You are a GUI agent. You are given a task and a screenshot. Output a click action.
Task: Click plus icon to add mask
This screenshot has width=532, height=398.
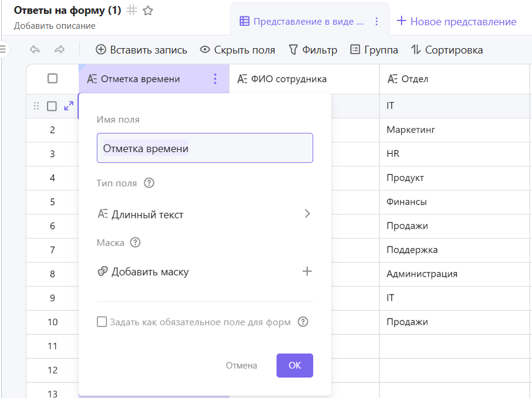pyautogui.click(x=307, y=271)
